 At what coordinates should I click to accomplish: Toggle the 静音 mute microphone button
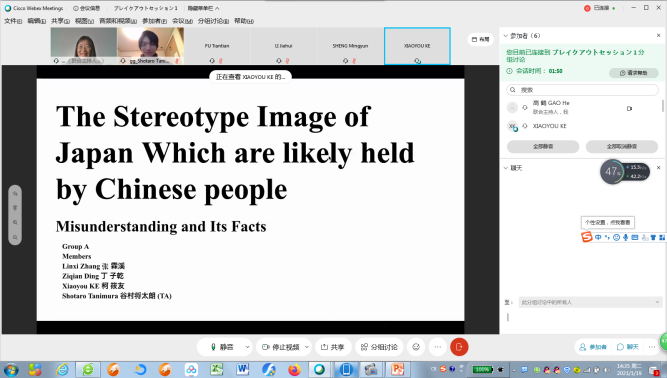click(221, 347)
